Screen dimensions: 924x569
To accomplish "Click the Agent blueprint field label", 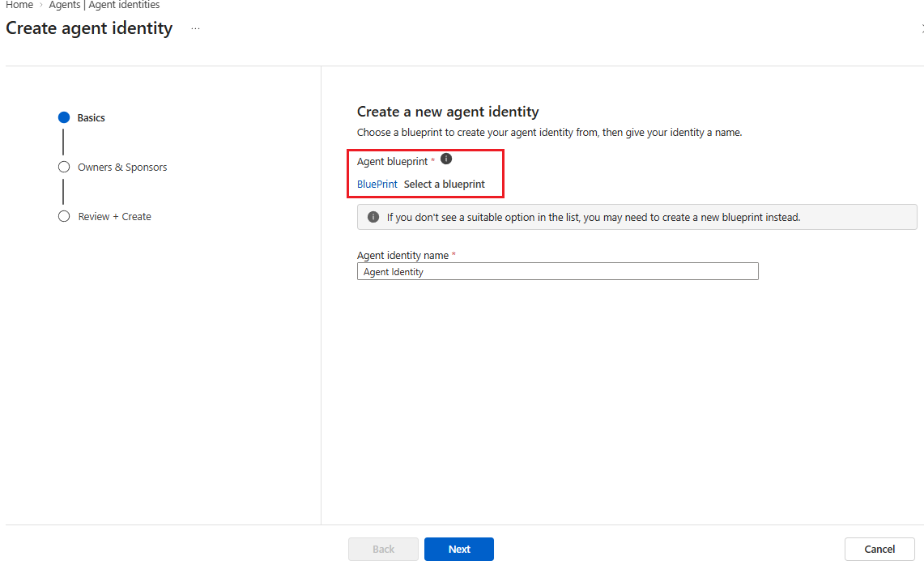I will click(393, 161).
